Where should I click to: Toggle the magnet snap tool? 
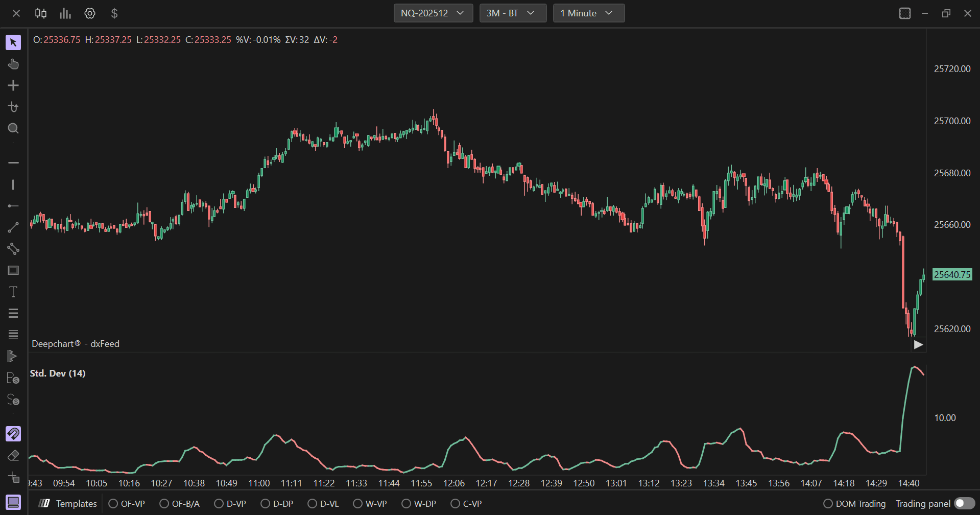pos(13,434)
